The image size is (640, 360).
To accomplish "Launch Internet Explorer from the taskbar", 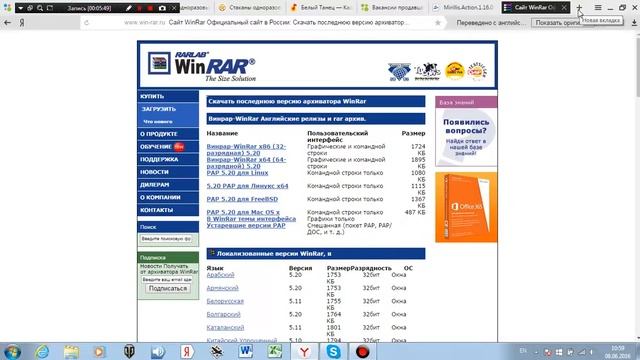I will coord(42,351).
